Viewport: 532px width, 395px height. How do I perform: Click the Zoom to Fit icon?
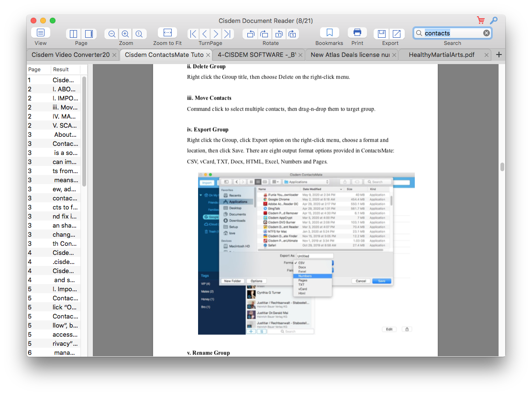click(167, 33)
